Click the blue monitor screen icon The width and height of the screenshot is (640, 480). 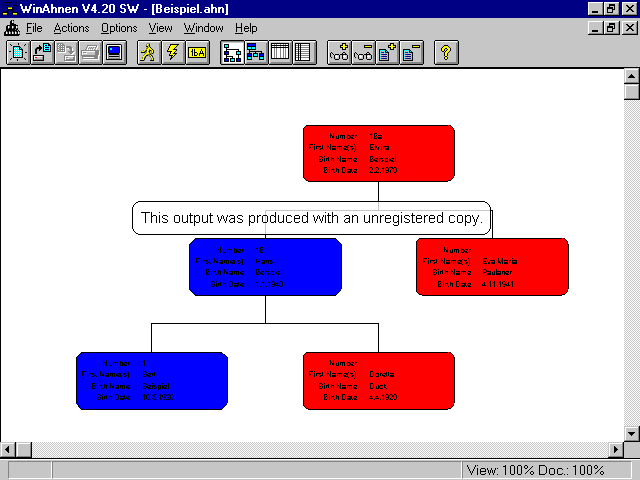(115, 53)
